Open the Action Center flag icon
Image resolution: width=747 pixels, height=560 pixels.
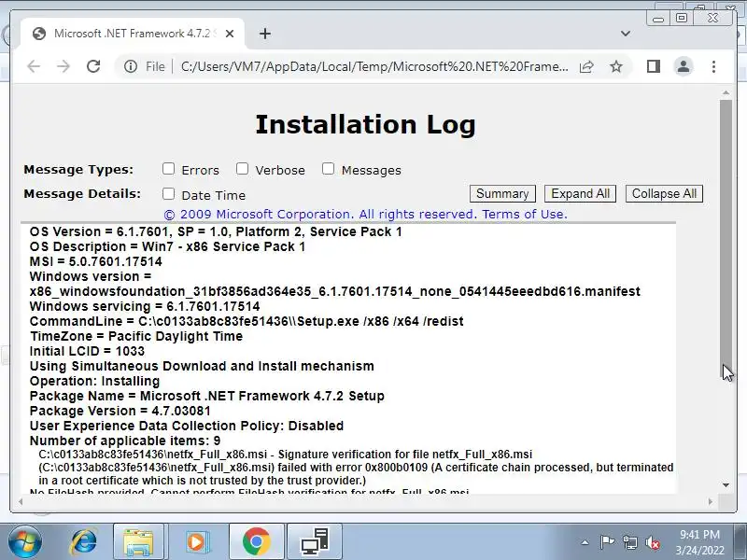pyautogui.click(x=607, y=542)
